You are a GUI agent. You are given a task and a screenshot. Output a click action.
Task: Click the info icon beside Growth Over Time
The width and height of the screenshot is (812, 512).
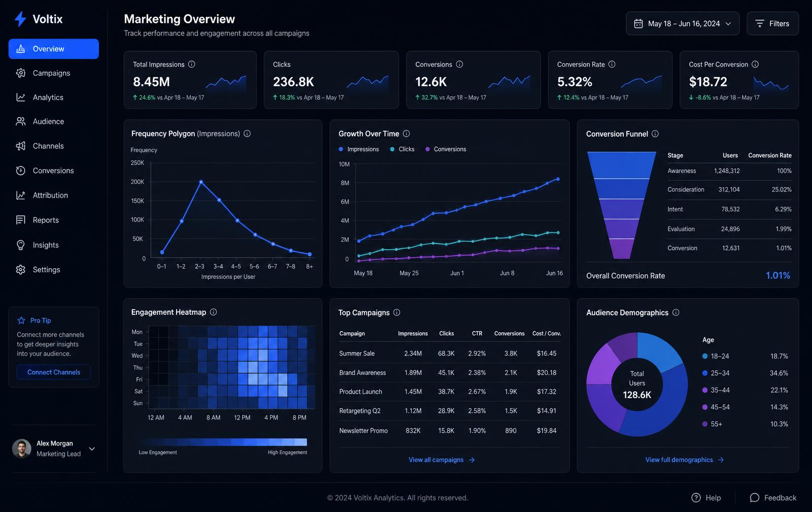pyautogui.click(x=407, y=134)
